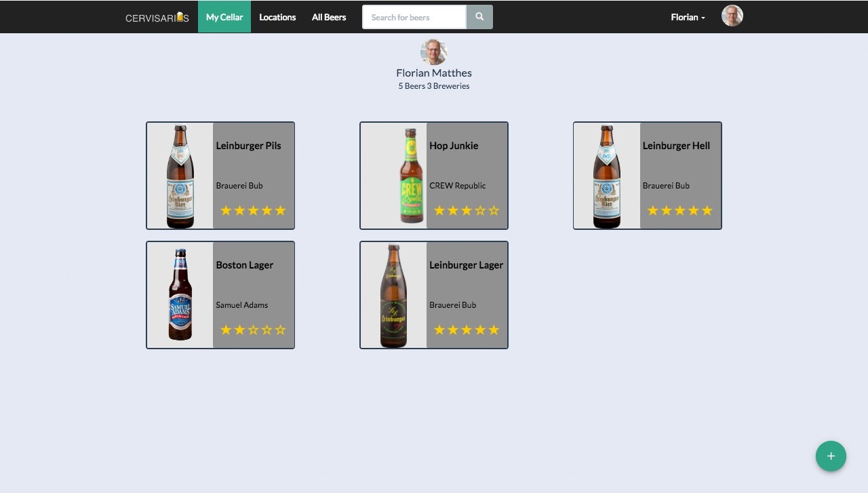Image resolution: width=868 pixels, height=493 pixels.
Task: Rate Leinburger Lager two stars
Action: tap(453, 330)
